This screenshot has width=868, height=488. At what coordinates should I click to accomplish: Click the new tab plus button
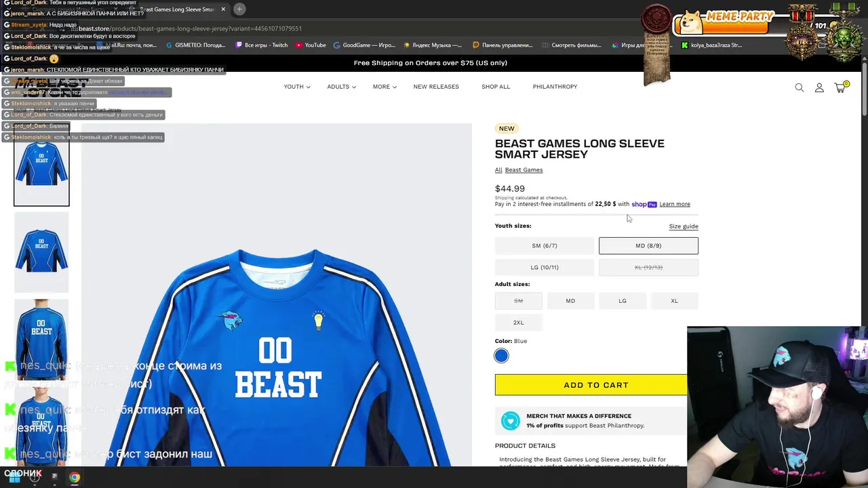point(239,9)
